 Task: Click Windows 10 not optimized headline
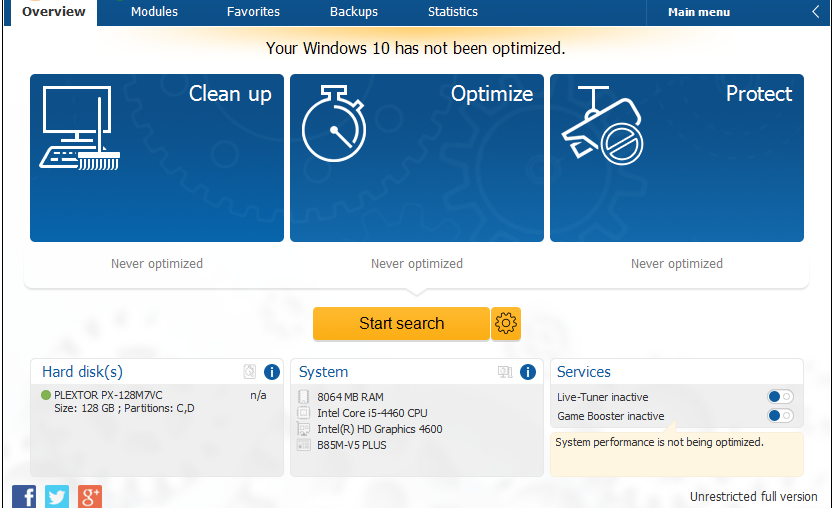coord(415,48)
